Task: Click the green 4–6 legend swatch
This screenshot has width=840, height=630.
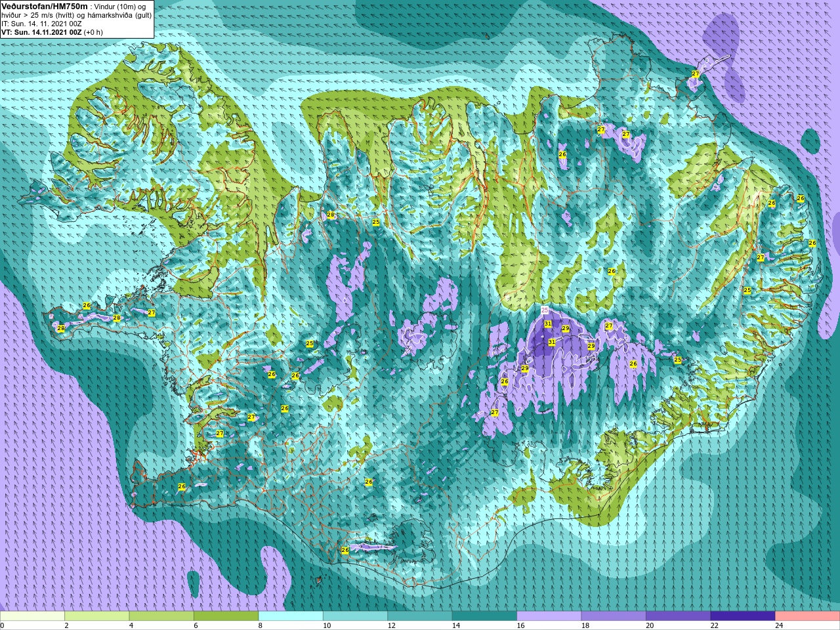Action: pyautogui.click(x=161, y=616)
